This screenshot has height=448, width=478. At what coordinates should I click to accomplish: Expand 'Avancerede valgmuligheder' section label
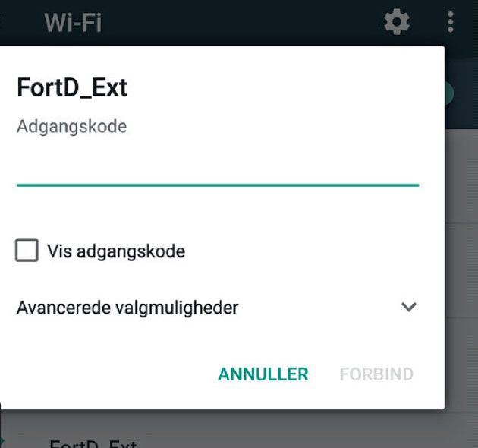click(x=127, y=308)
